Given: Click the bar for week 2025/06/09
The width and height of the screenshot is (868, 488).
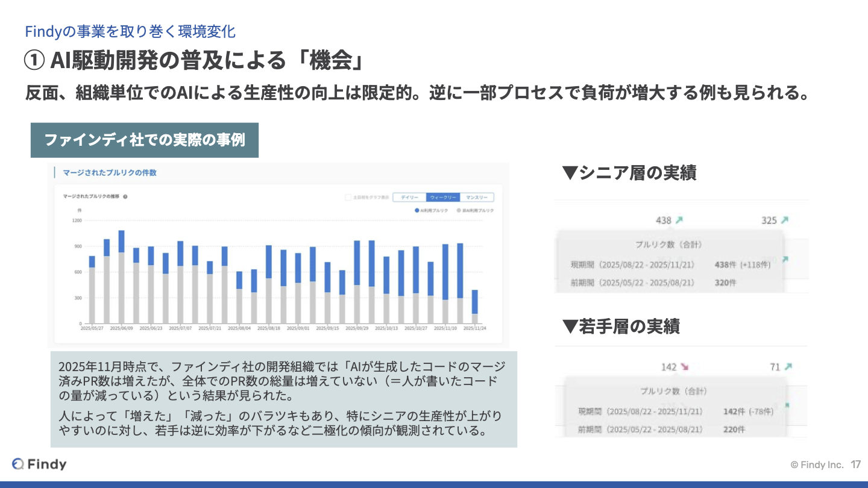Looking at the screenshot, I should [x=121, y=277].
